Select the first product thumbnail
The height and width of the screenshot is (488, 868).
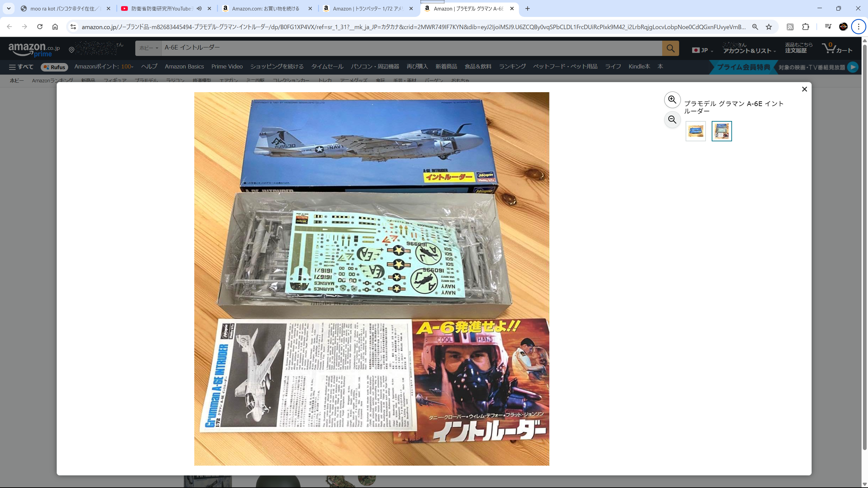coord(695,131)
